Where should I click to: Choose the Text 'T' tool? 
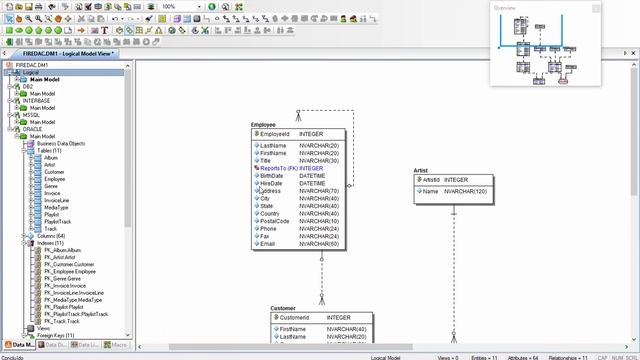tap(104, 30)
